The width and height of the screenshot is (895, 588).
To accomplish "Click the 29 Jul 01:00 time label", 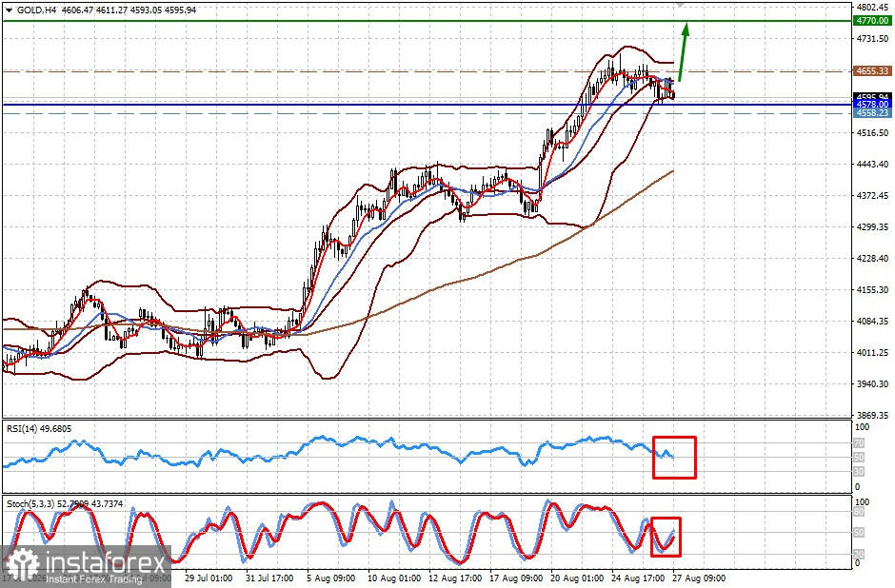I will (209, 578).
